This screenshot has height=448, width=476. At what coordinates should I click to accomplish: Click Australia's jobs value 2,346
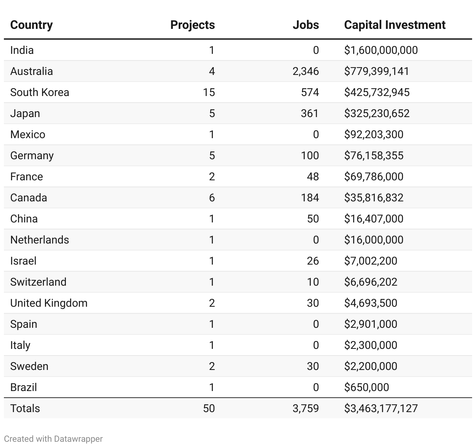click(x=305, y=71)
